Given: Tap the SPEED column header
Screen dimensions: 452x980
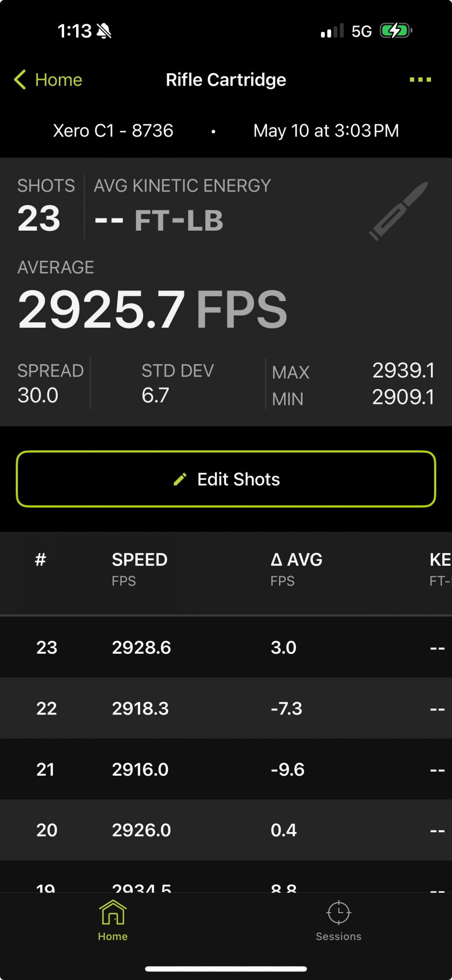Looking at the screenshot, I should tap(140, 560).
